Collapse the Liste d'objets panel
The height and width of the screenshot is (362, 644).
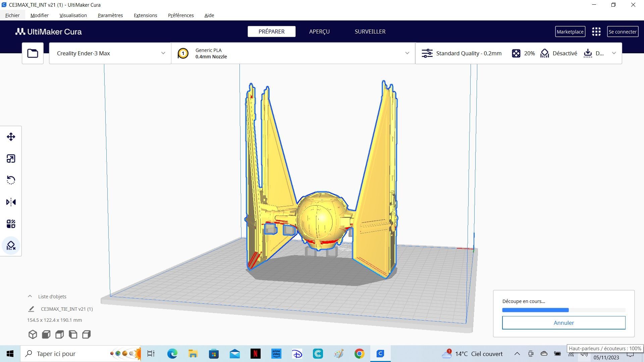(x=30, y=296)
